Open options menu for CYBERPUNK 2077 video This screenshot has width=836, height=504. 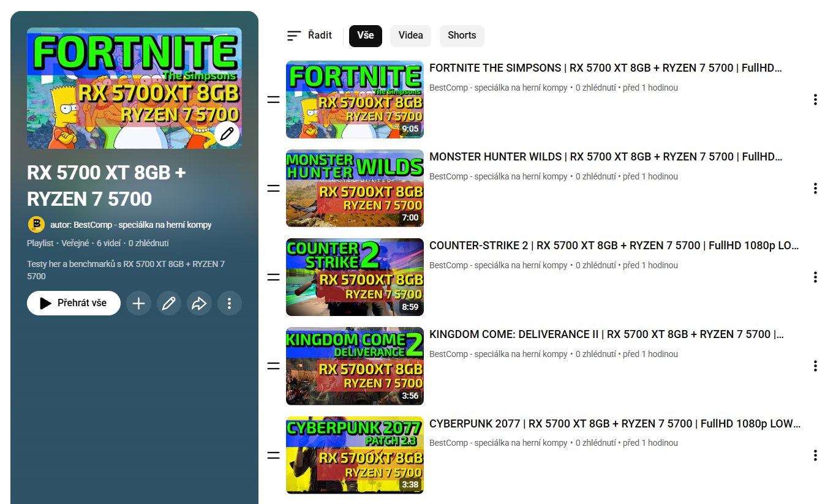pos(815,455)
